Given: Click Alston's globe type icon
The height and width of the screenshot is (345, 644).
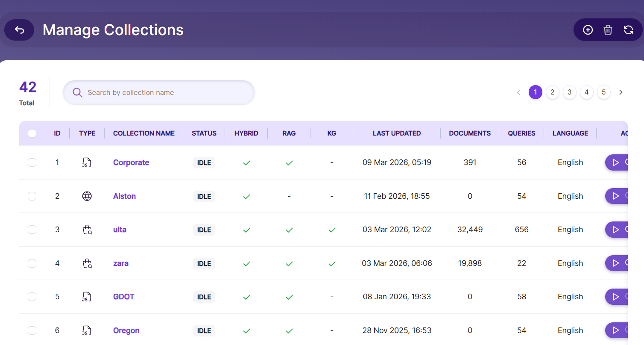Looking at the screenshot, I should 87,196.
